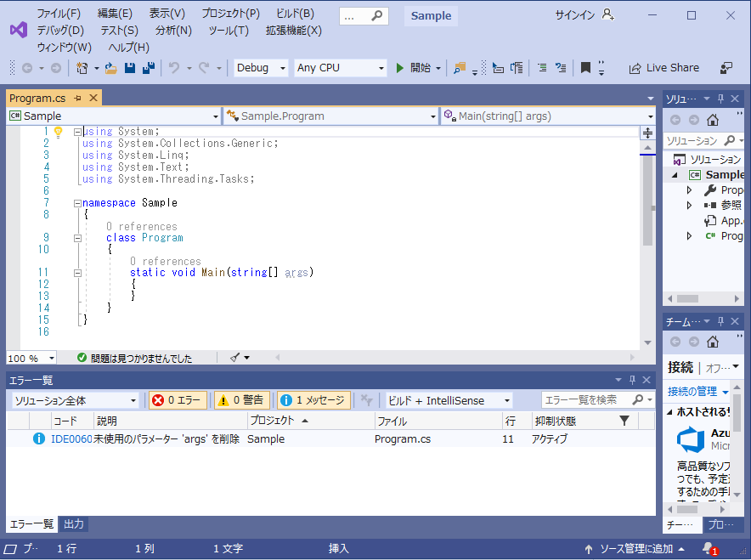Click the notifications bell in status bar
The image size is (751, 560).
pos(709,548)
